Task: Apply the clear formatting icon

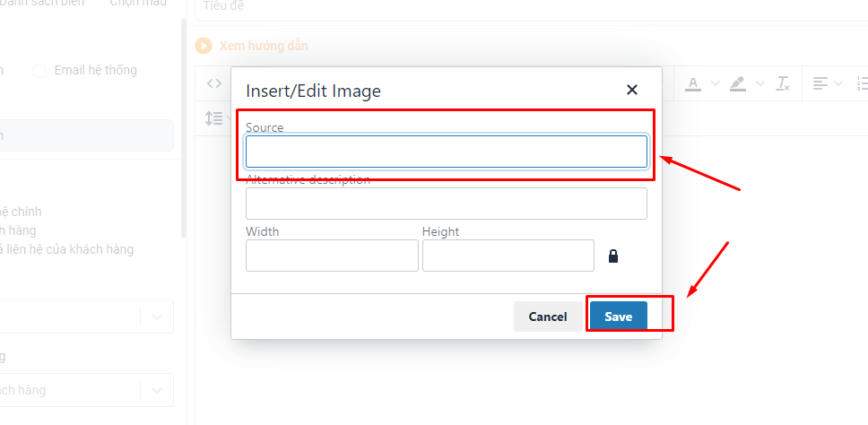Action: click(783, 83)
